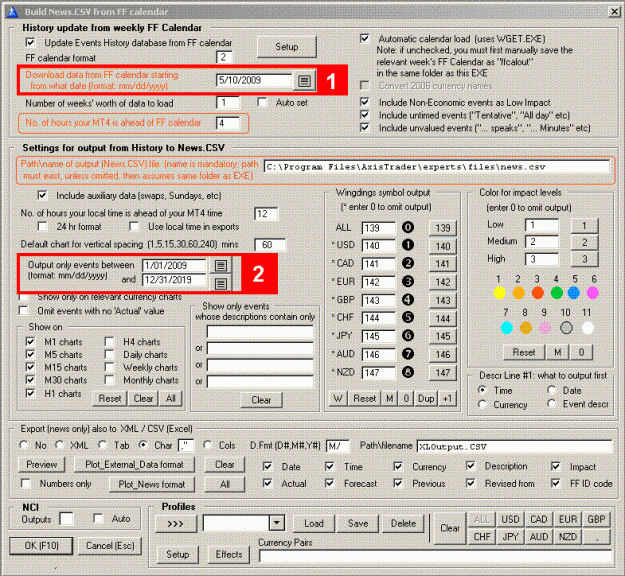Click Reset button under color swatches
Viewport: 625px width, 576px height.
click(x=524, y=352)
